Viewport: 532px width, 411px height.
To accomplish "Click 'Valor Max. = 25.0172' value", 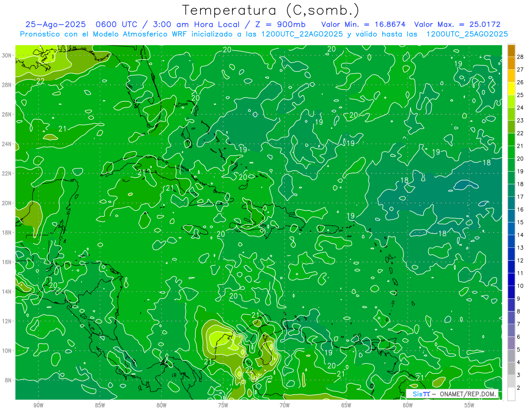I will [x=458, y=24].
